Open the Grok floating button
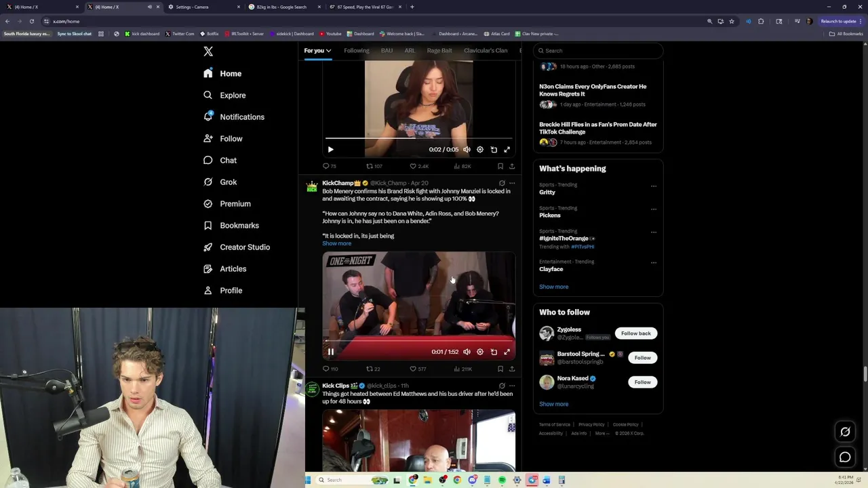 point(845,432)
